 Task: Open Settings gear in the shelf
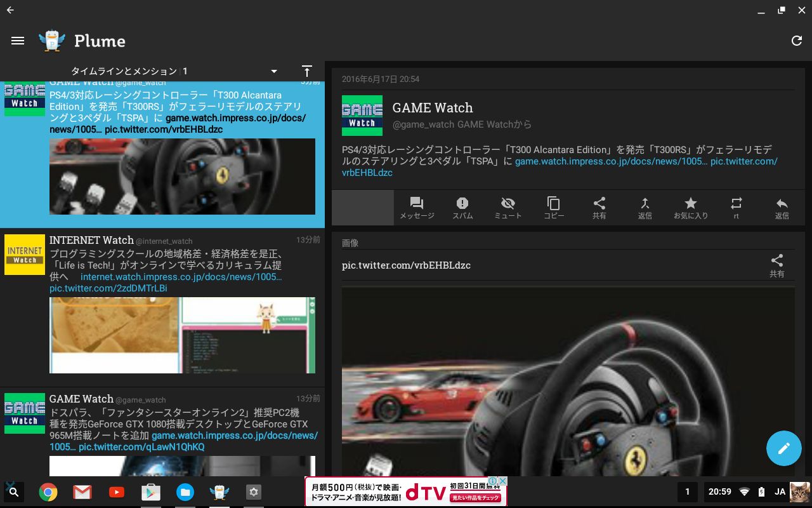[x=254, y=491]
